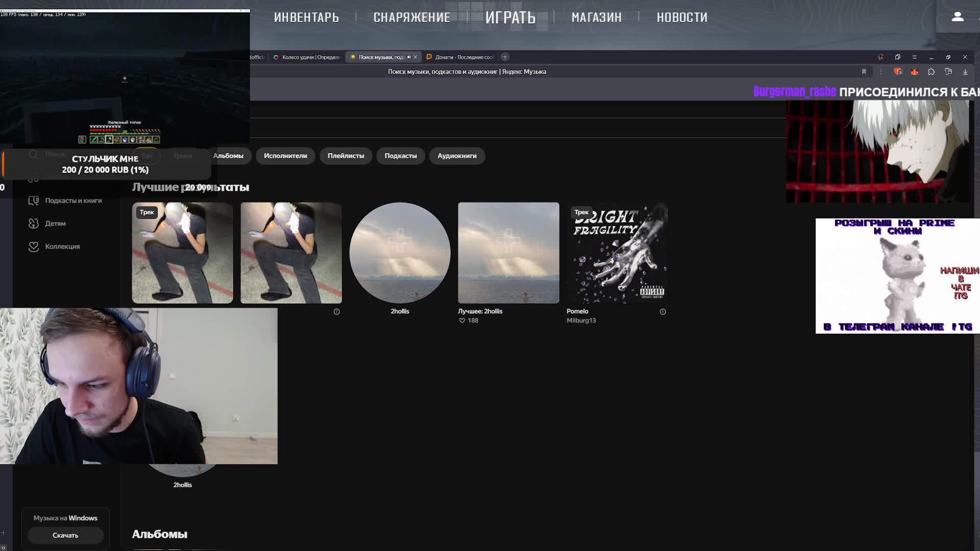Open the Pomelo track cover
Viewport: 980px width, 551px height.
pyautogui.click(x=617, y=253)
